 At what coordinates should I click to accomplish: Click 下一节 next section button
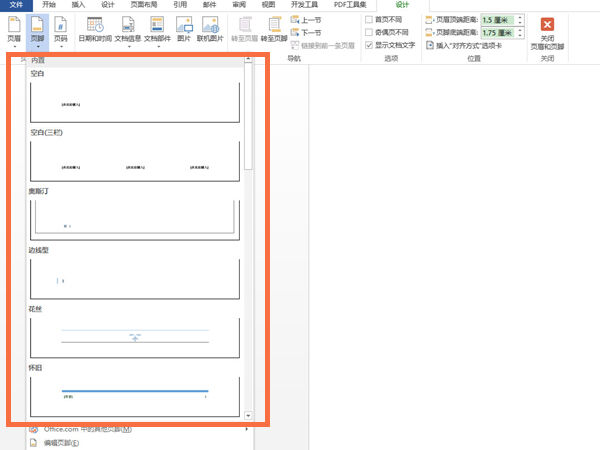306,33
